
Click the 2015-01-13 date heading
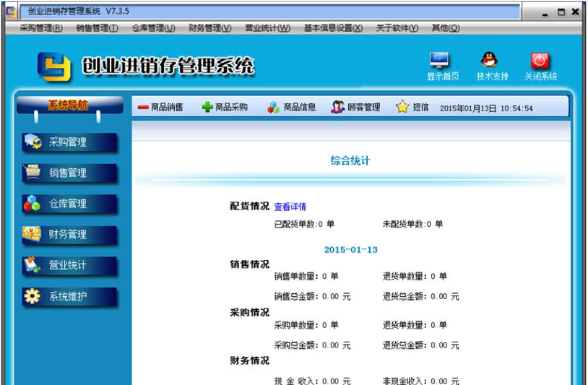[350, 250]
